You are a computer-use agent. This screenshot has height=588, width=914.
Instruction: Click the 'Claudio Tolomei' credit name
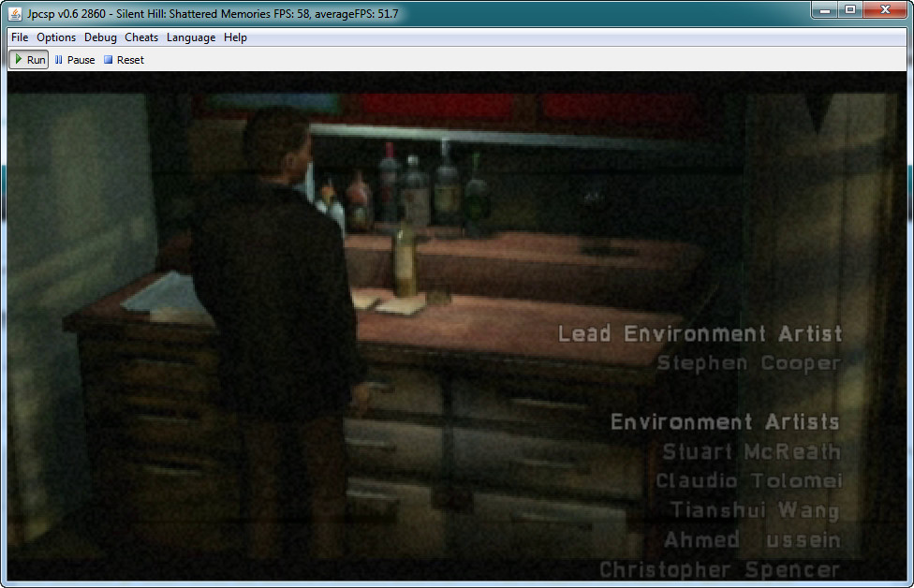coord(749,480)
